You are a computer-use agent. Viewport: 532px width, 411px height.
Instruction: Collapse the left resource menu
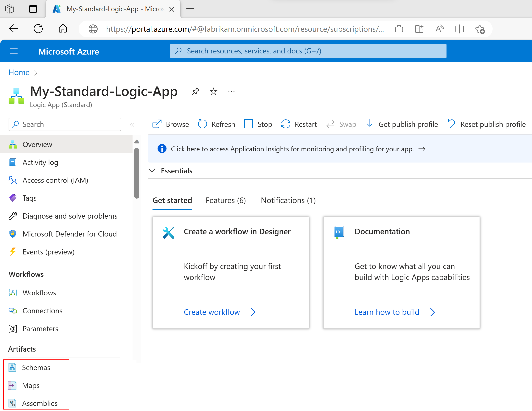pyautogui.click(x=132, y=124)
